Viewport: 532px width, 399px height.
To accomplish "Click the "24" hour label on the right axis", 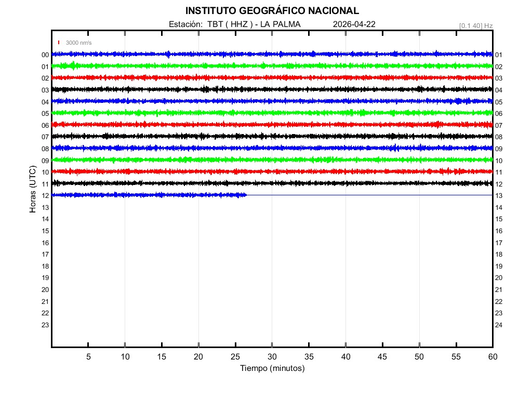I will click(x=499, y=325).
